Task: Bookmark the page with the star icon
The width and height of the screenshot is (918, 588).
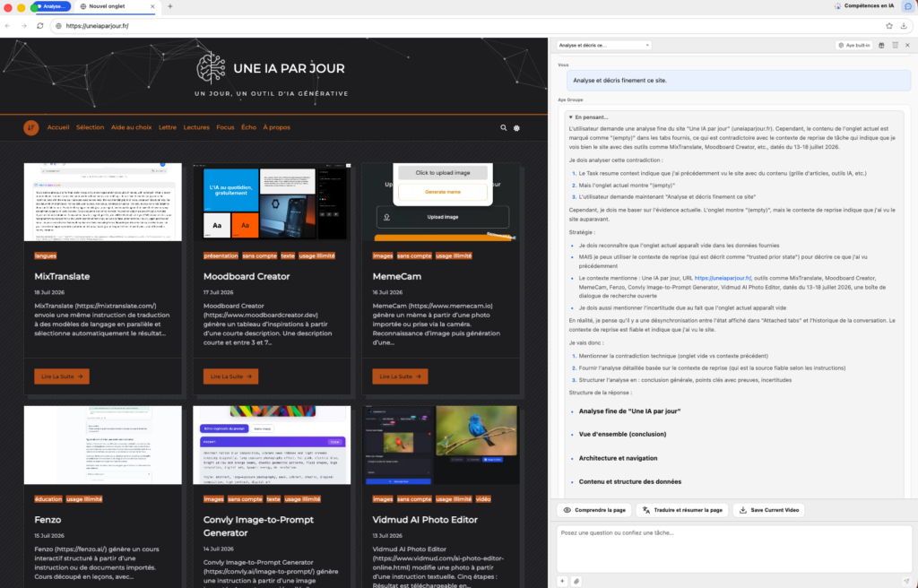Action: (889, 26)
